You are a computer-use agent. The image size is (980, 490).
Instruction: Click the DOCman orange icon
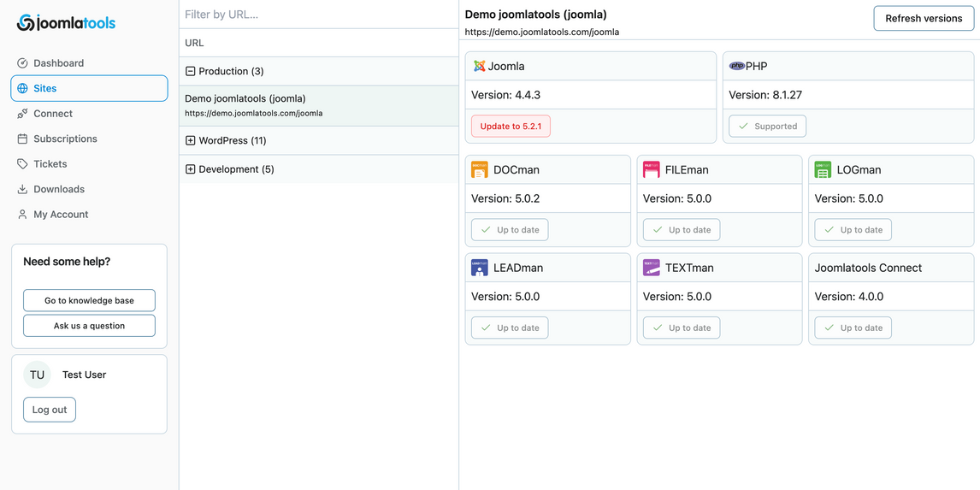click(x=480, y=169)
